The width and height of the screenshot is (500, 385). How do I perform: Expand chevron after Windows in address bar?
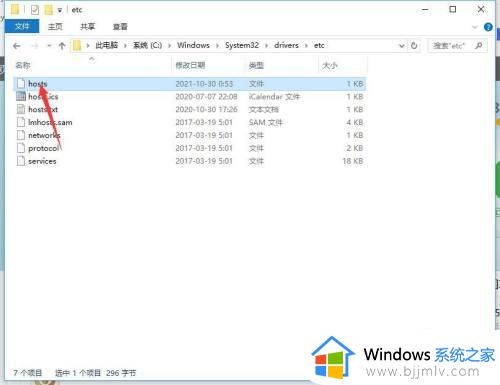pyautogui.click(x=217, y=46)
